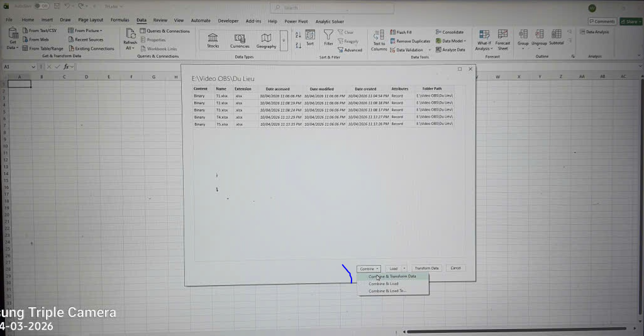This screenshot has height=336, width=644.
Task: Switch to the Formulas ribbon tab
Action: click(119, 20)
